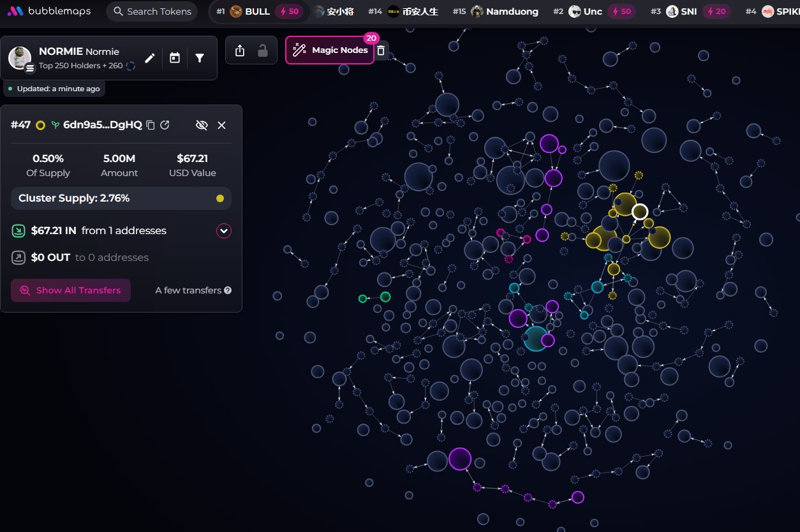Viewport: 800px width, 532px height.
Task: Select the #1 BULL trending token
Action: point(257,11)
